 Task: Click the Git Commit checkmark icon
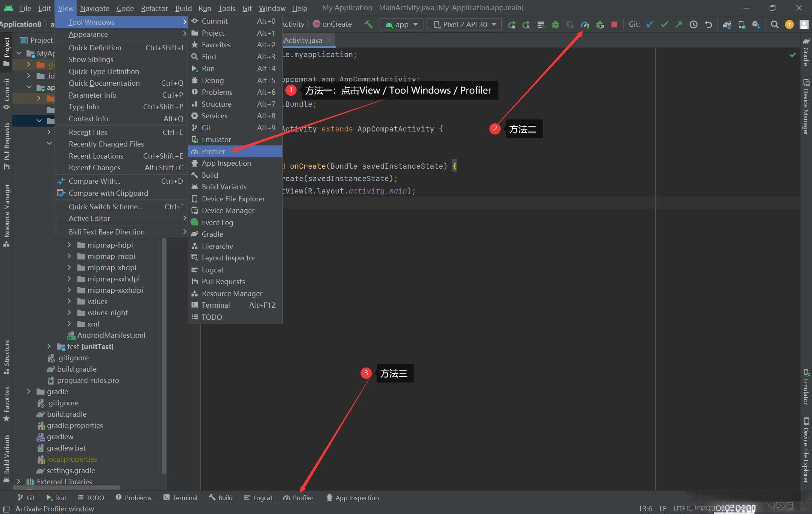pyautogui.click(x=664, y=24)
